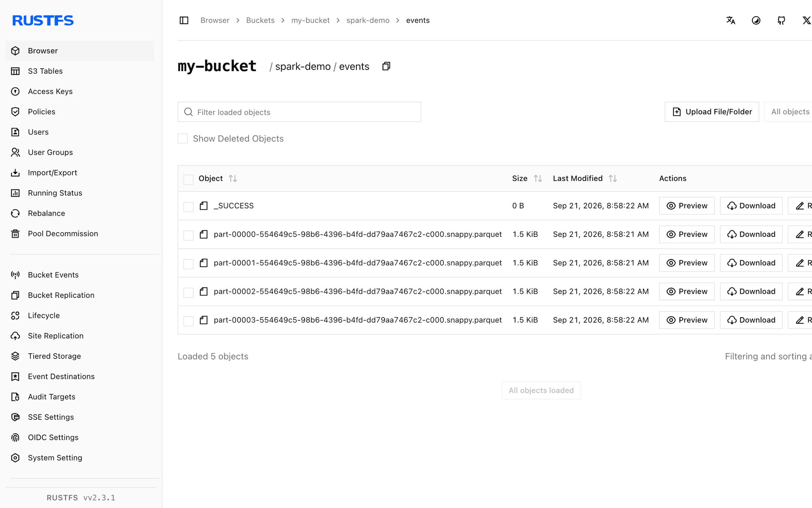The image size is (812, 508).
Task: Check the part-00000 parquet row checkbox
Action: [188, 235]
